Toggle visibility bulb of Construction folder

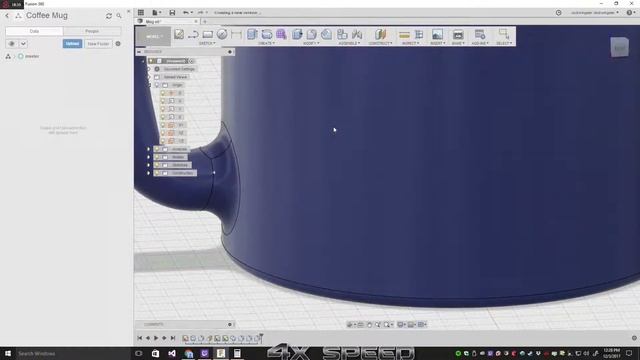[x=157, y=173]
